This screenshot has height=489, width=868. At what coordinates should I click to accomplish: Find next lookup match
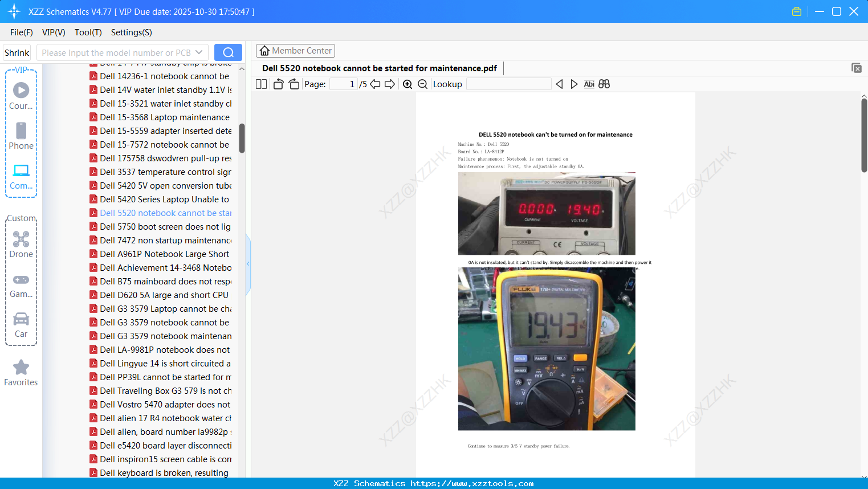tap(574, 84)
